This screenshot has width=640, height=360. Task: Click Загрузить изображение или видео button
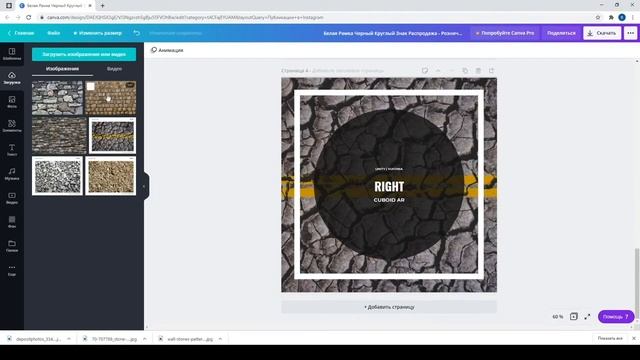point(84,54)
